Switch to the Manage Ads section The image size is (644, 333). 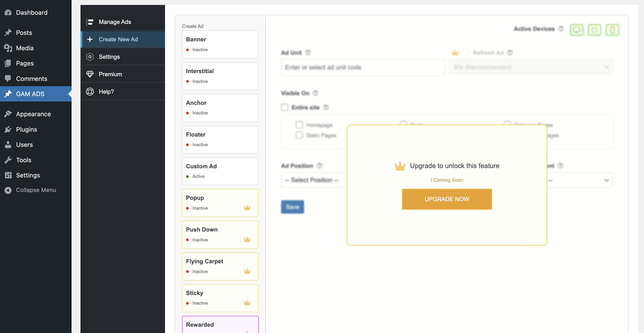(x=115, y=22)
